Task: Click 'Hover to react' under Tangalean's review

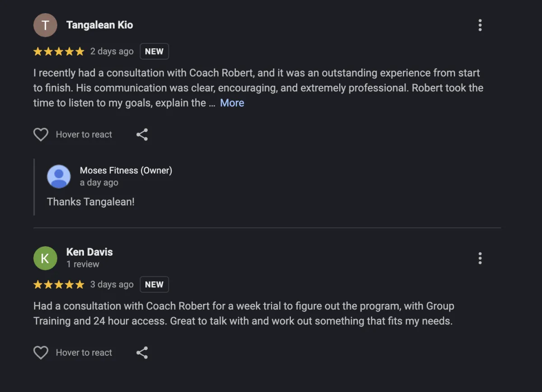Action: 84,135
